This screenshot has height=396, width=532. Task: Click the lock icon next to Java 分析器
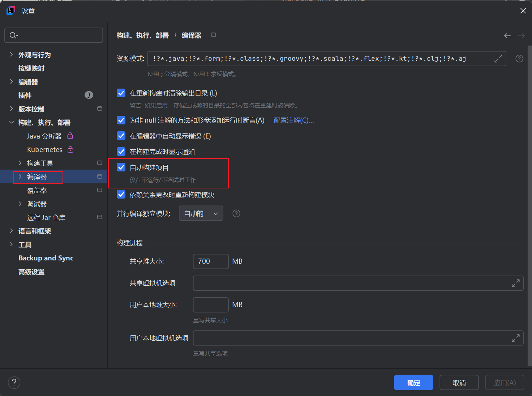(x=70, y=136)
